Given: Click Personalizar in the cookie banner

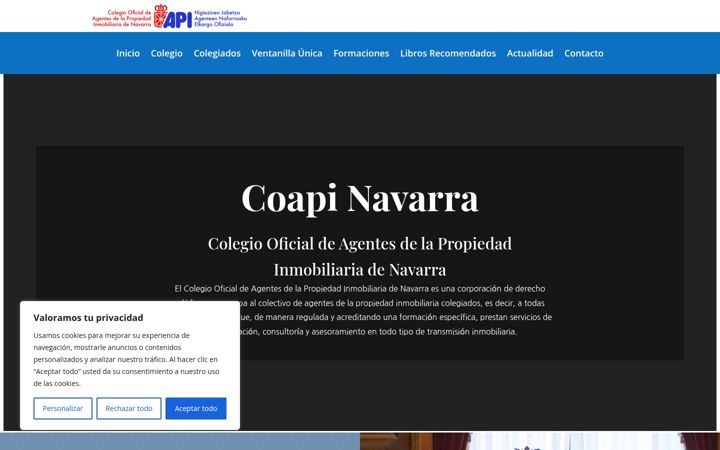Looking at the screenshot, I should click(x=63, y=408).
